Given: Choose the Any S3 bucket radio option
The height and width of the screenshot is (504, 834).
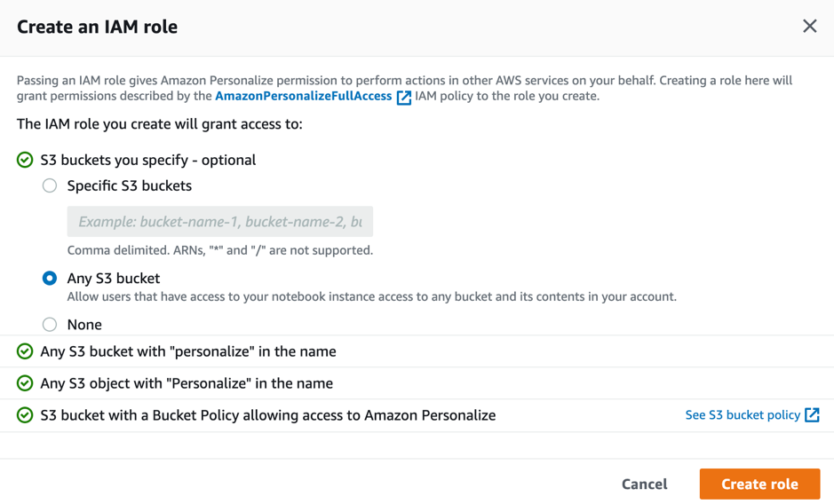Looking at the screenshot, I should click(x=50, y=279).
